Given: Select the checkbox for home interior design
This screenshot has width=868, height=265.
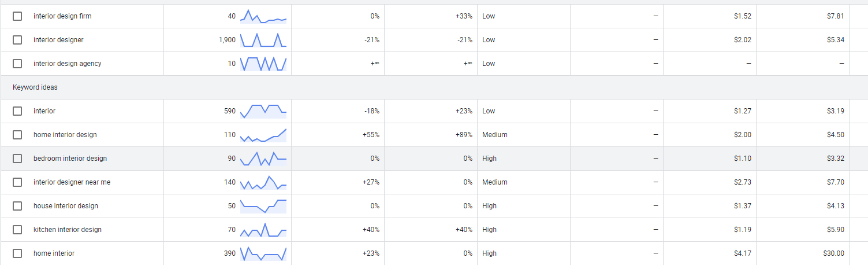Looking at the screenshot, I should pyautogui.click(x=17, y=135).
